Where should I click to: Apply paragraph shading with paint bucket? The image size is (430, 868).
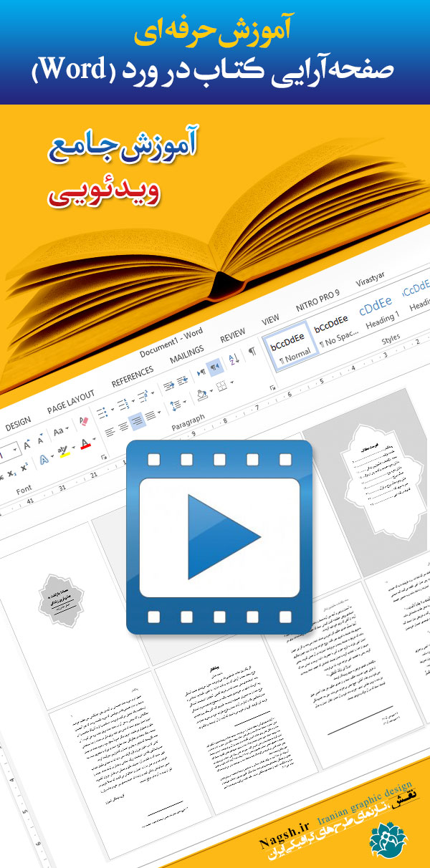pos(201,395)
